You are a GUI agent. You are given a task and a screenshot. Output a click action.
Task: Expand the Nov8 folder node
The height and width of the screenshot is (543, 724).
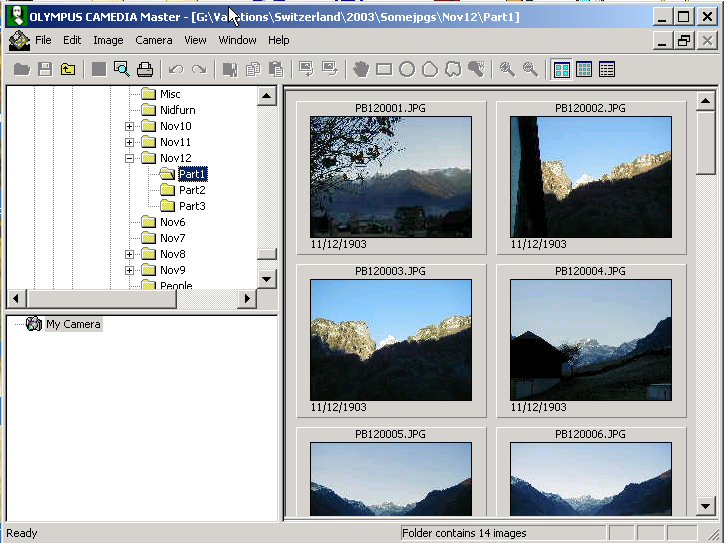[129, 254]
